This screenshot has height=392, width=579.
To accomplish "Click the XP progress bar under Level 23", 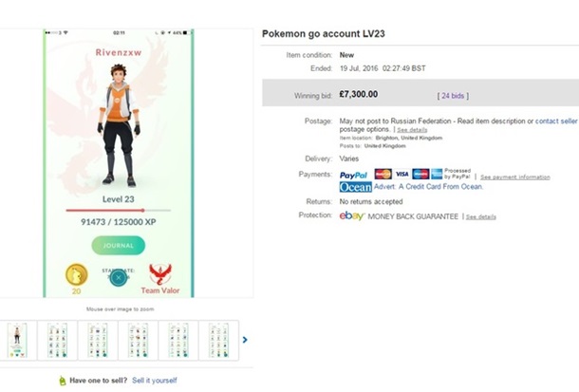I will pos(119,210).
